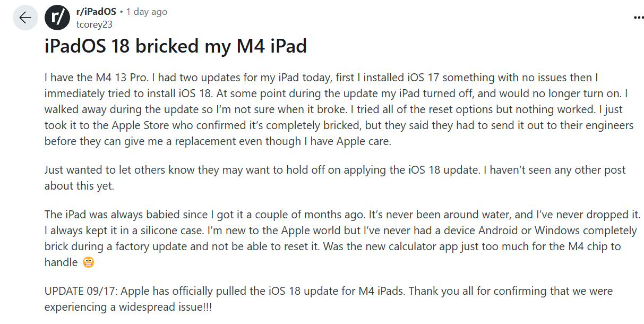Go back using the left arrow button

point(25,18)
